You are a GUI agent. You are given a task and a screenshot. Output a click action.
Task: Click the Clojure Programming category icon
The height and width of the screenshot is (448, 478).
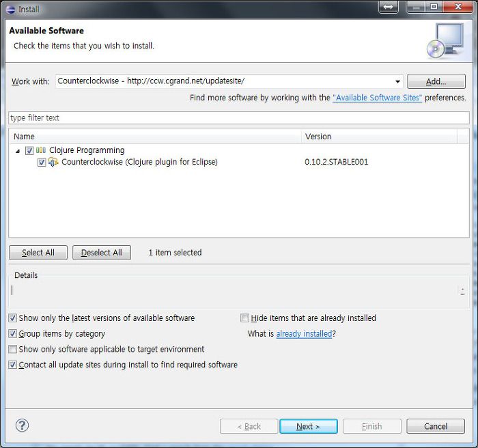pyautogui.click(x=41, y=150)
